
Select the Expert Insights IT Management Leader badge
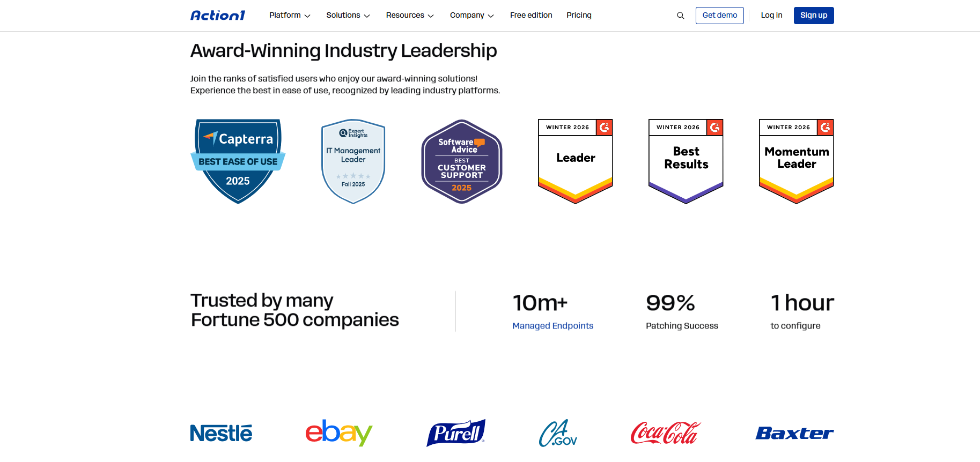[x=353, y=161]
